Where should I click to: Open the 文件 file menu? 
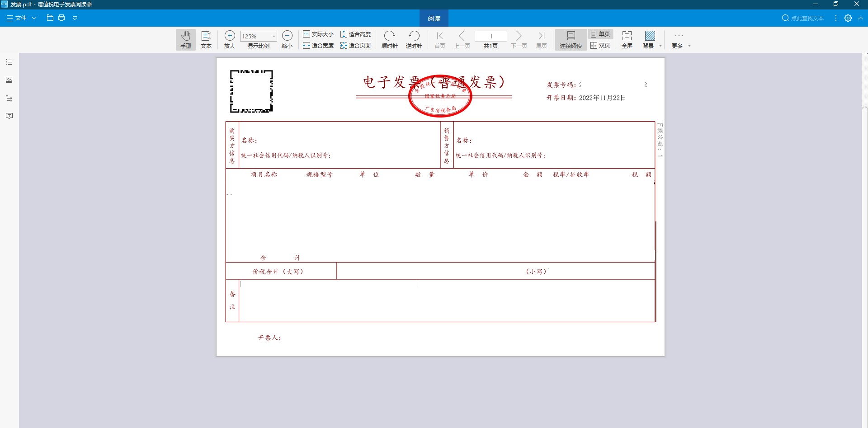pyautogui.click(x=21, y=18)
